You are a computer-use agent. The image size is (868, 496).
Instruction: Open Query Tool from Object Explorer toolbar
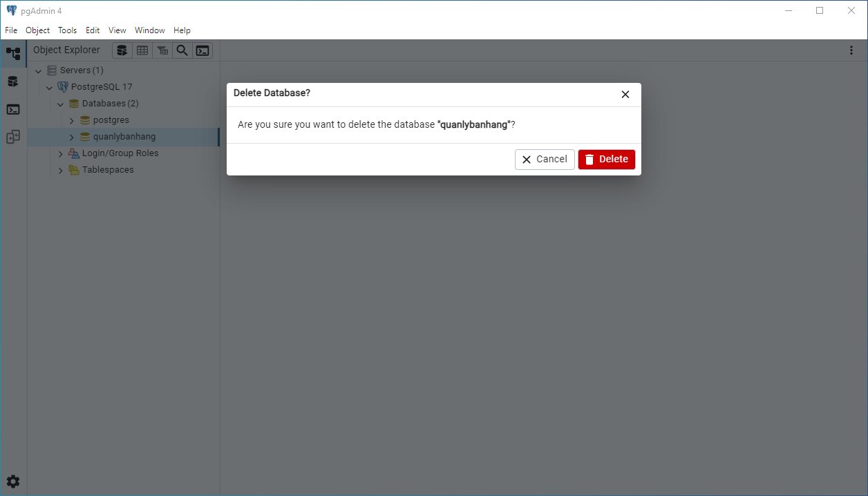point(122,50)
